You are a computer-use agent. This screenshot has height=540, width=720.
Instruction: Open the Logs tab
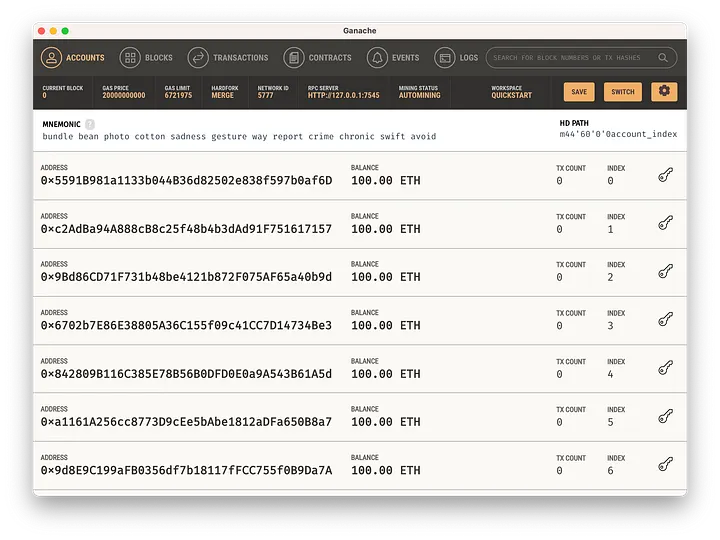click(x=457, y=58)
